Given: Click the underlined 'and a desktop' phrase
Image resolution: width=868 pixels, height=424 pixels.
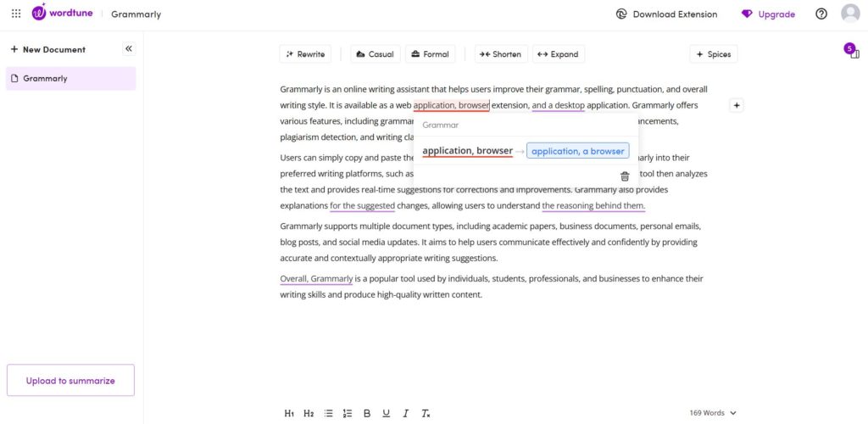Looking at the screenshot, I should point(558,105).
